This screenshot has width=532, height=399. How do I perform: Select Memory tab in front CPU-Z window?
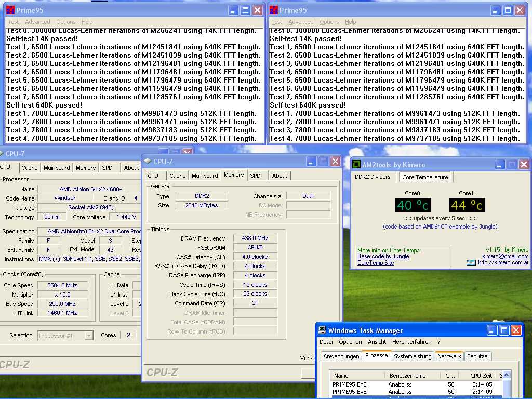click(x=234, y=175)
